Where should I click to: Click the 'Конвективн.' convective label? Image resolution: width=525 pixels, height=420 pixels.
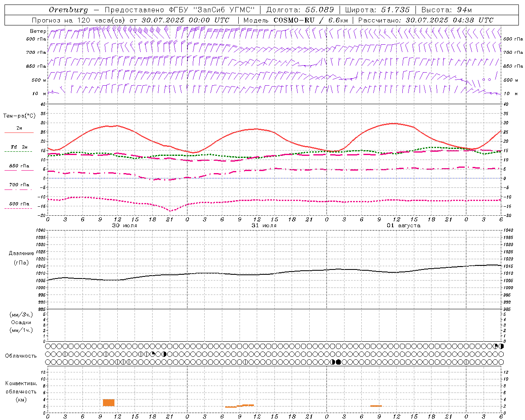tap(21, 383)
